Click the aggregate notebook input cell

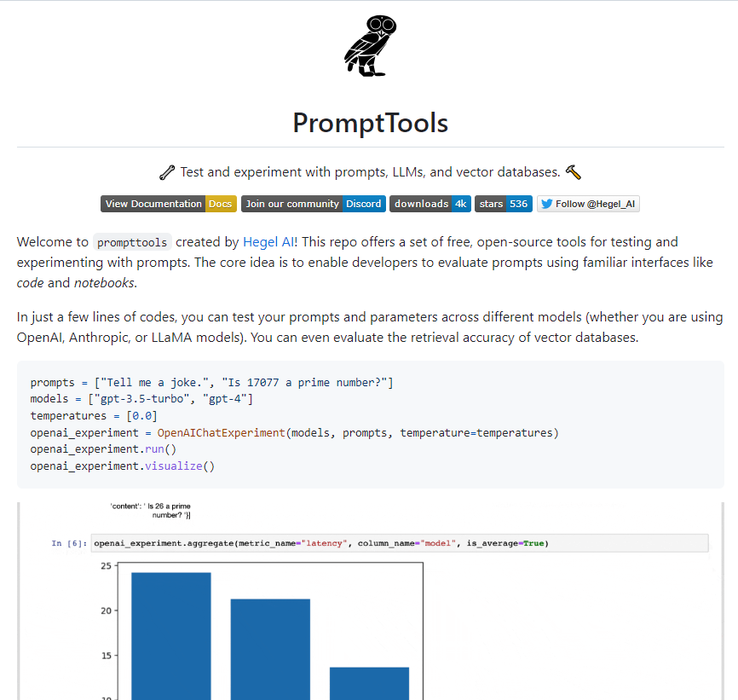[x=399, y=543]
